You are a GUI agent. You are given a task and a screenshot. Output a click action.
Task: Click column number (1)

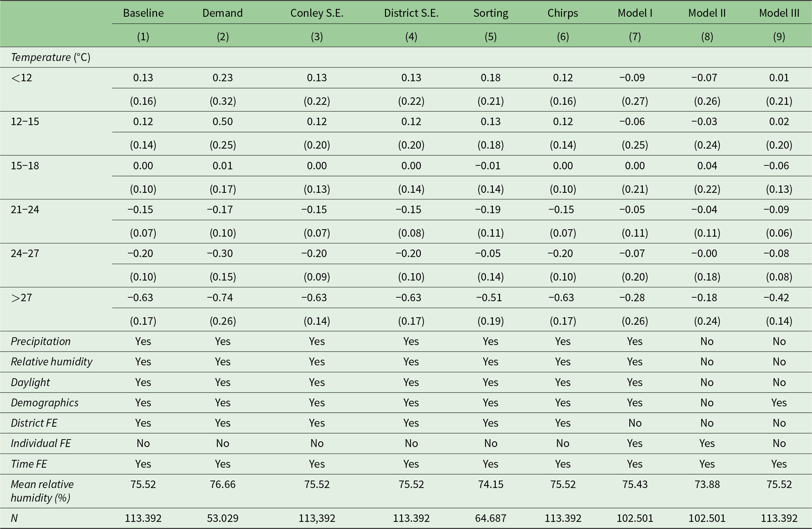tap(143, 37)
